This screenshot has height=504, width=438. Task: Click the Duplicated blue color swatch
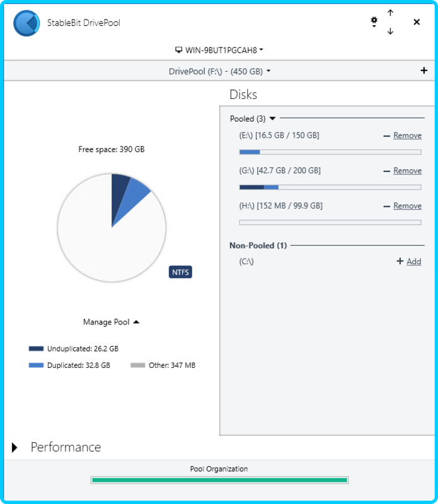click(x=36, y=365)
